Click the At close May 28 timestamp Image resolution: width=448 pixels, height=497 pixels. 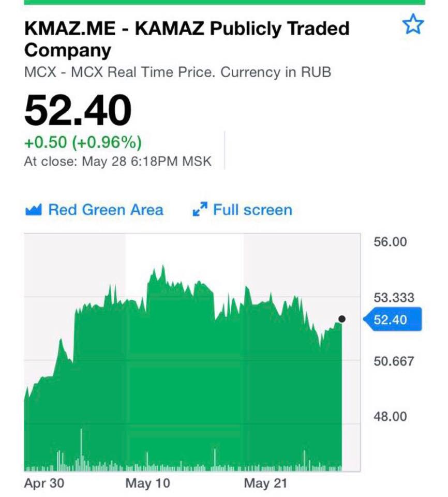coord(118,162)
